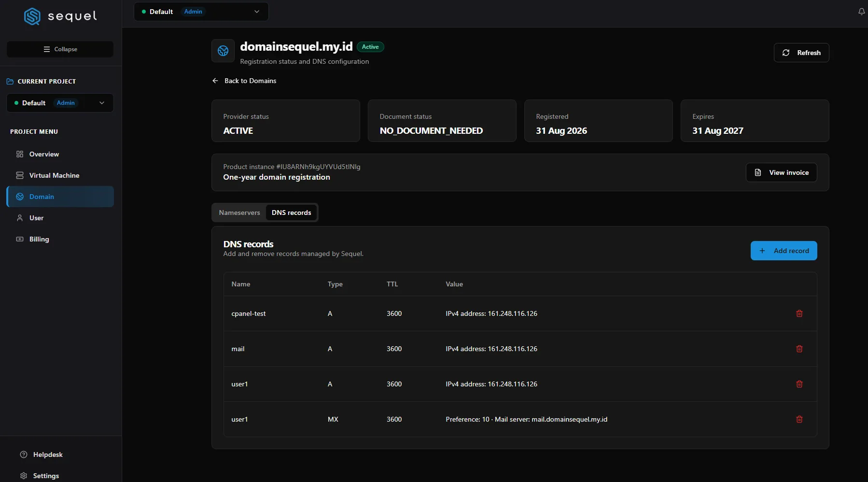The height and width of the screenshot is (482, 868).
Task: Open the User menu item
Action: [60, 218]
